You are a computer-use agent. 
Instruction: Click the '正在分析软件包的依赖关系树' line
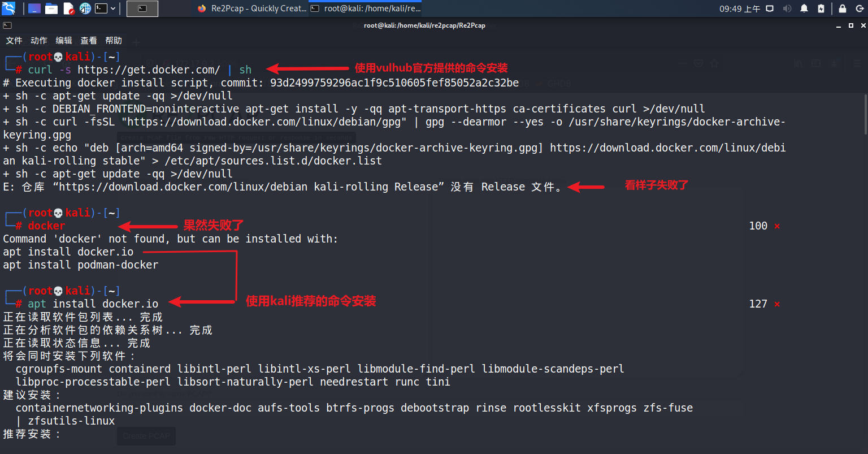coord(108,330)
